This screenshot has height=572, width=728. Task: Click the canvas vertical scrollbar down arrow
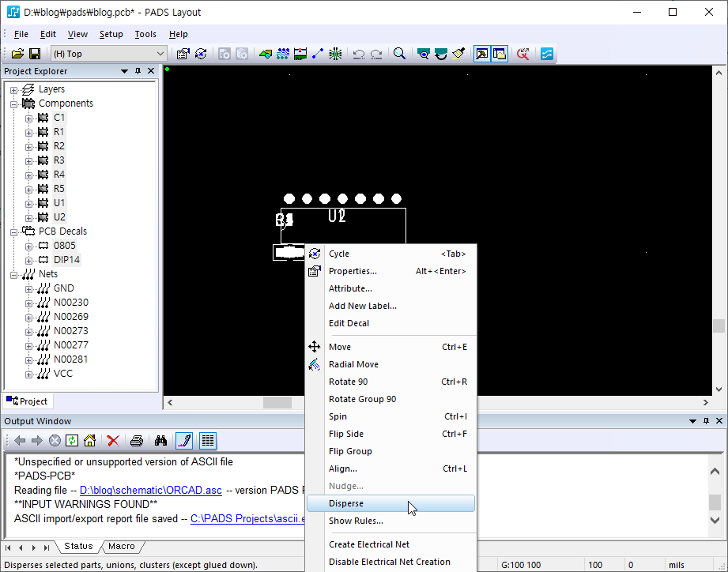tap(719, 389)
